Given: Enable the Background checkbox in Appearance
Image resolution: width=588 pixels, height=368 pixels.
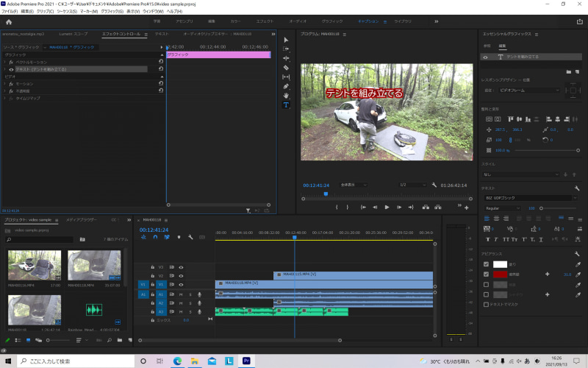Looking at the screenshot, I should point(487,285).
